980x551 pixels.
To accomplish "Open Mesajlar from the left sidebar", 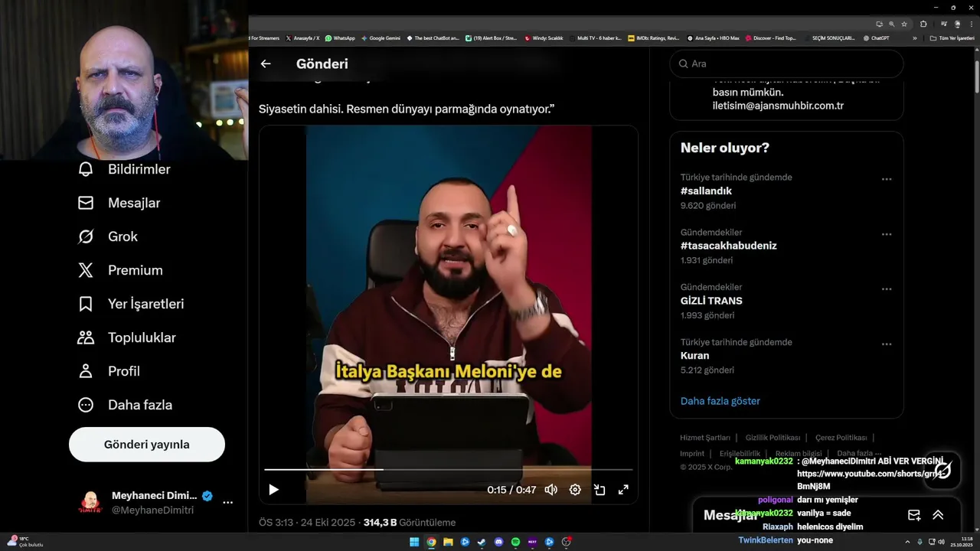I will 119,203.
